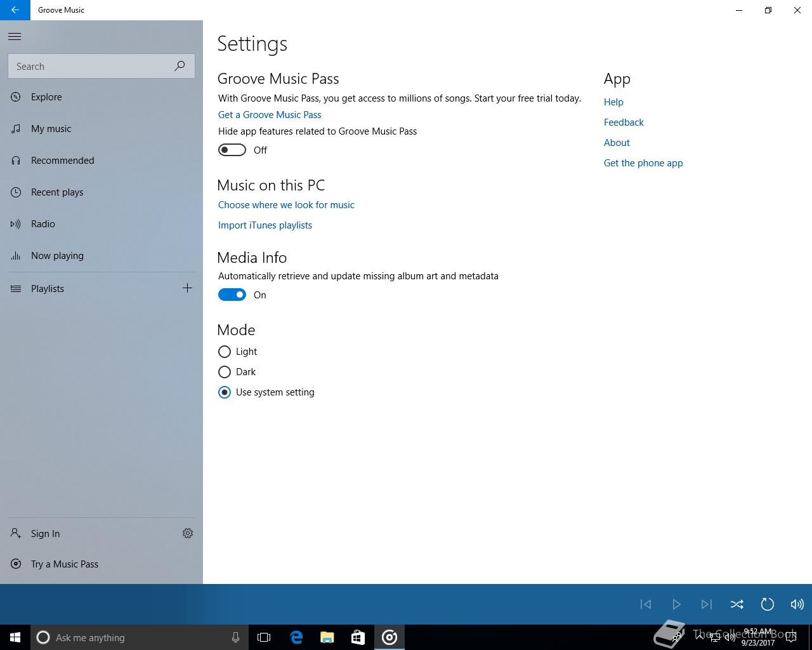Click the Groove Music taskbar icon

pos(389,637)
